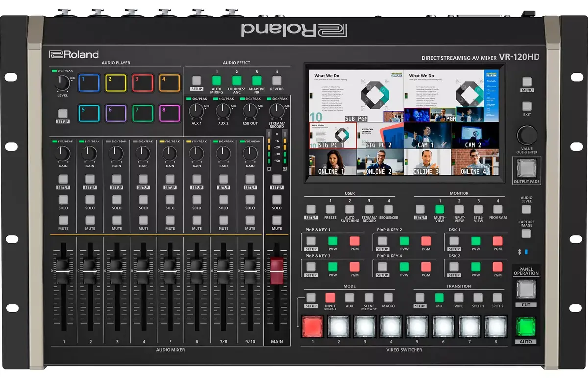Click the EXIT button

point(527,106)
